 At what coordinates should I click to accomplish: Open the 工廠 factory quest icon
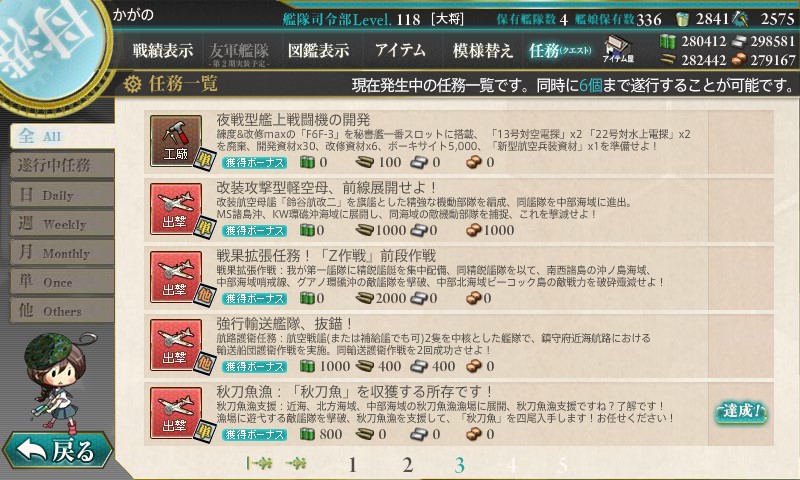click(176, 140)
